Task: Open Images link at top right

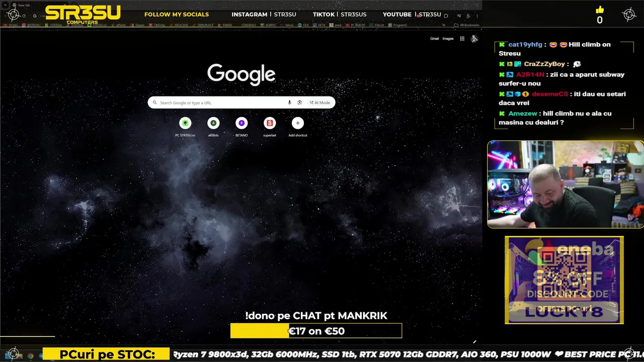Action: click(448, 39)
